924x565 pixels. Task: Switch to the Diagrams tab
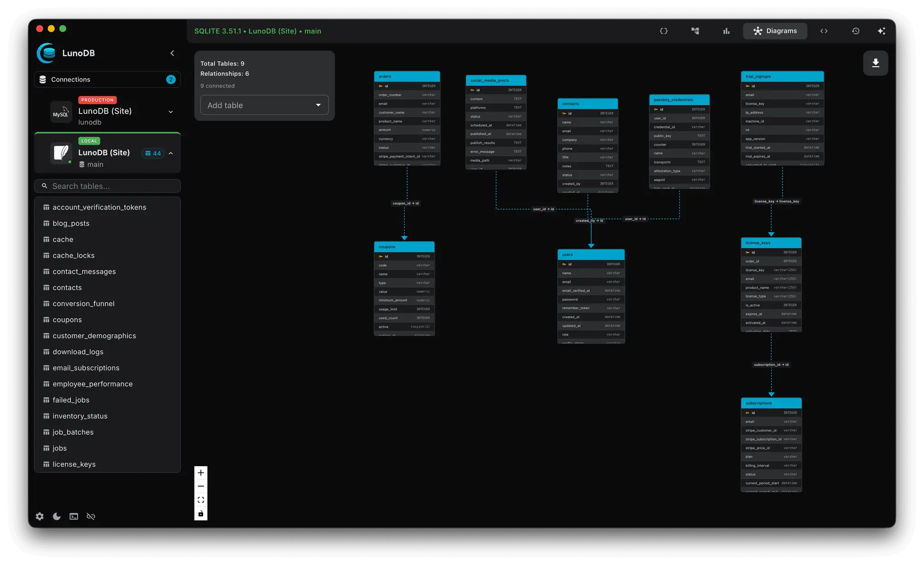click(x=775, y=31)
